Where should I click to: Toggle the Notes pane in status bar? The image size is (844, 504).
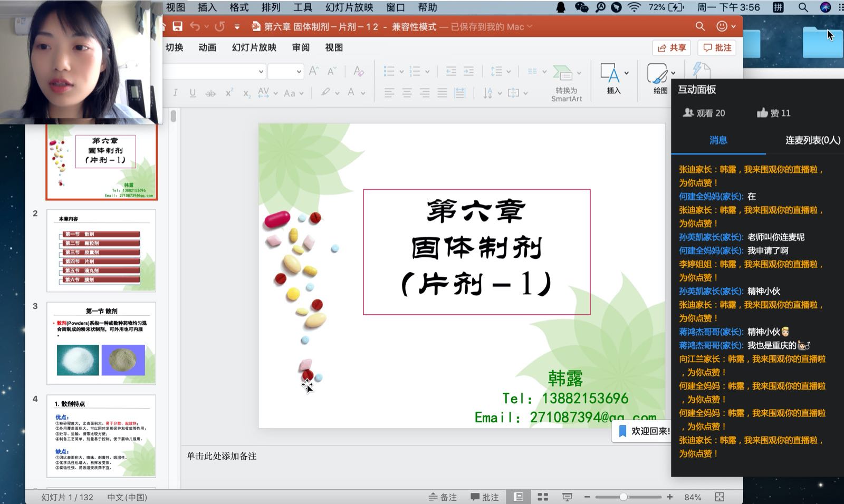443,497
